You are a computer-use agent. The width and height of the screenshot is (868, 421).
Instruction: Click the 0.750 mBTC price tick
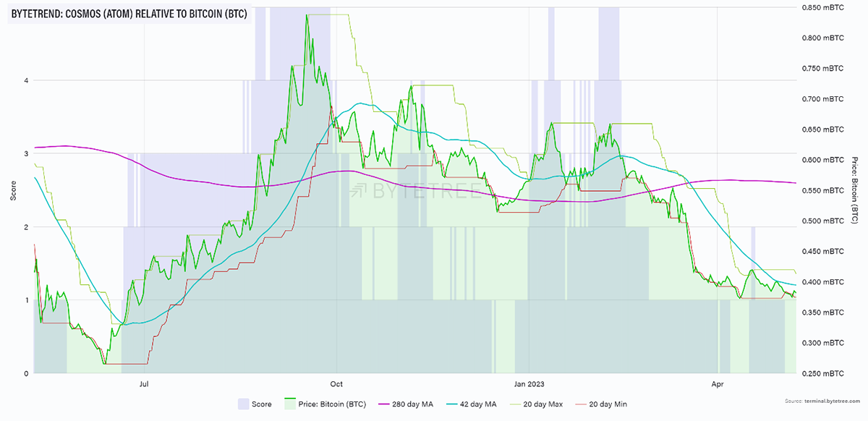tap(824, 68)
